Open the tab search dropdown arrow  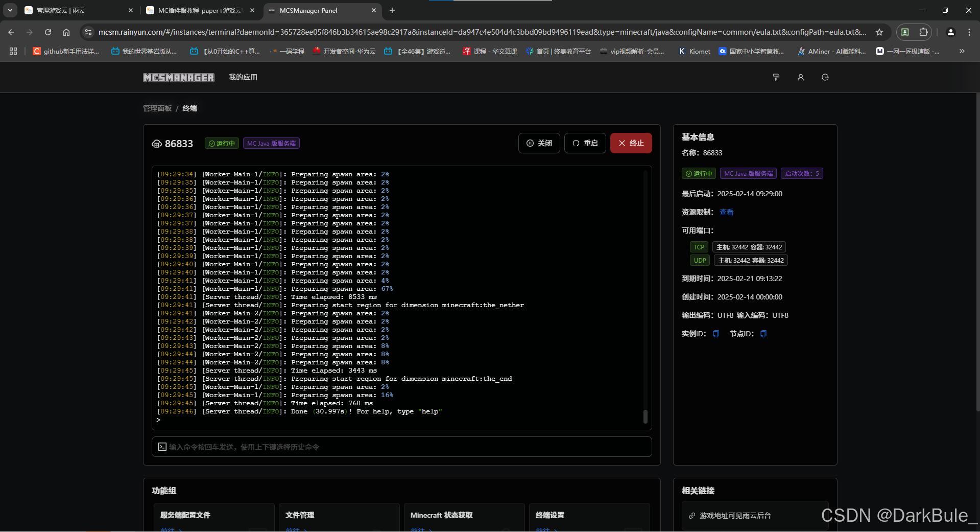pos(10,10)
